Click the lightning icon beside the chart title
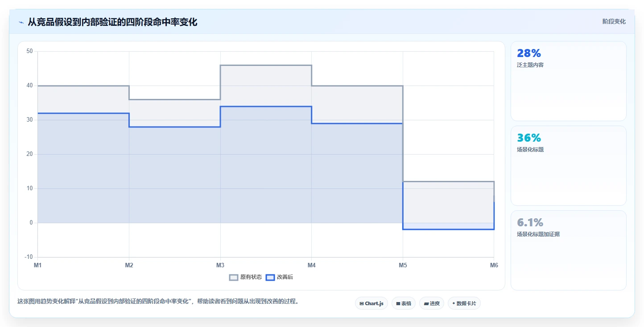644x327 pixels. coord(21,22)
